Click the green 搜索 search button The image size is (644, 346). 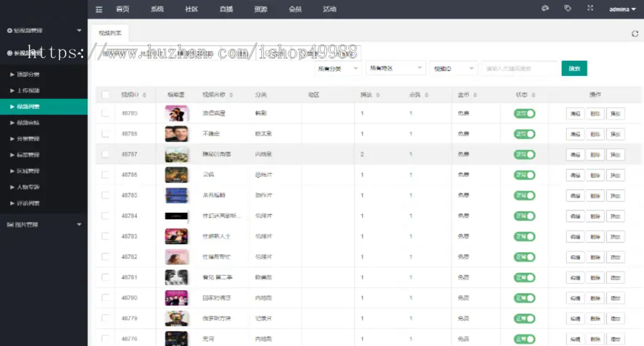(x=574, y=68)
